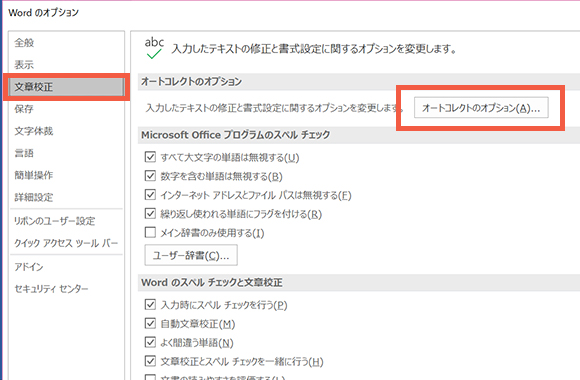The width and height of the screenshot is (580, 380).
Task: Open the 保存 options page
Action: pos(24,109)
